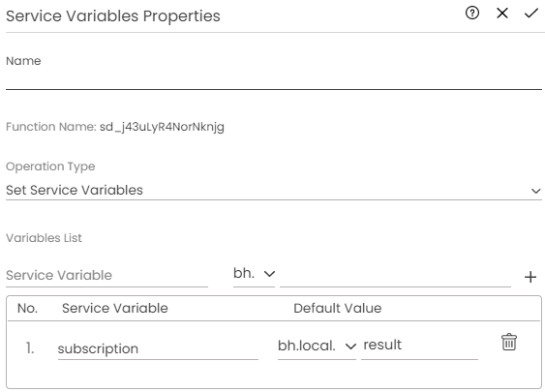Expand the Set Service Variables chevron arrow
545x392 pixels.
(x=535, y=191)
